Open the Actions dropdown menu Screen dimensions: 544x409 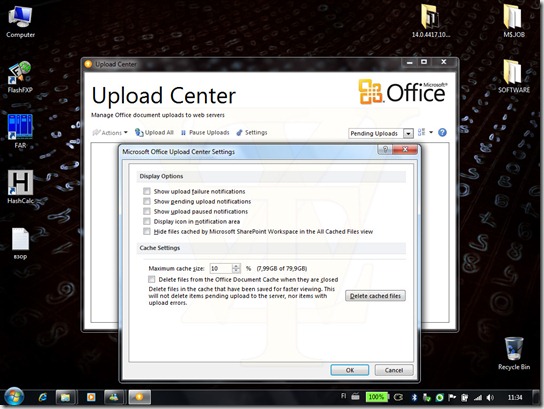(x=110, y=133)
